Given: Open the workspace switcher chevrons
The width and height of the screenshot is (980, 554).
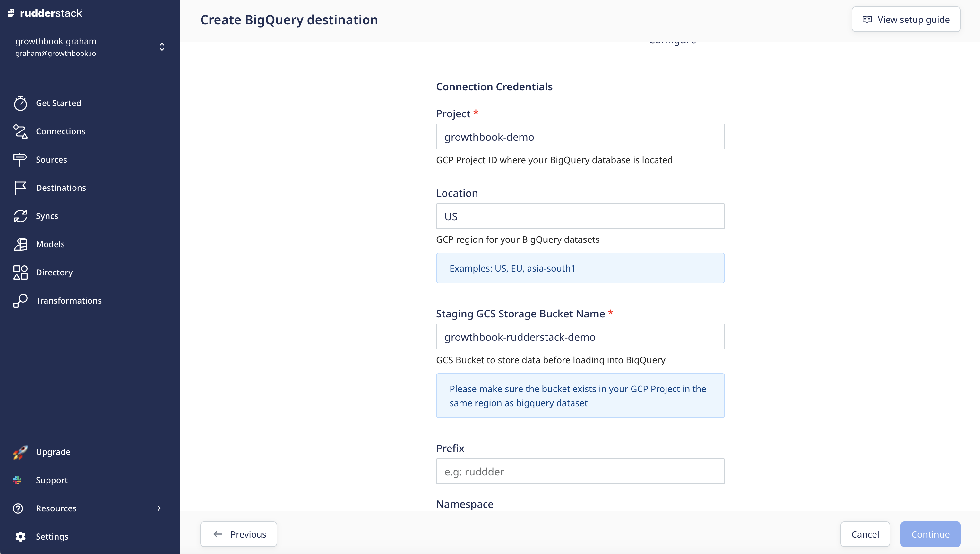Looking at the screenshot, I should point(162,47).
